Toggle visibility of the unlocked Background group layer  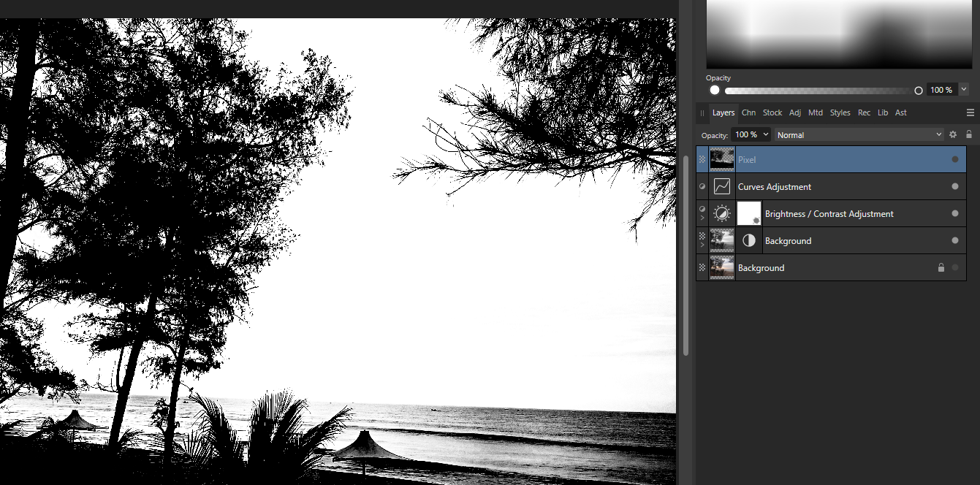point(955,240)
